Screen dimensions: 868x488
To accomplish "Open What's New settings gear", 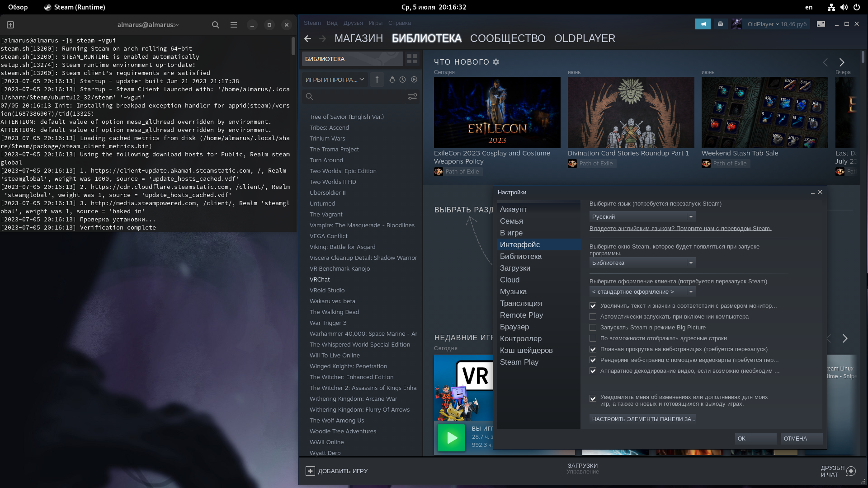I will coord(496,62).
